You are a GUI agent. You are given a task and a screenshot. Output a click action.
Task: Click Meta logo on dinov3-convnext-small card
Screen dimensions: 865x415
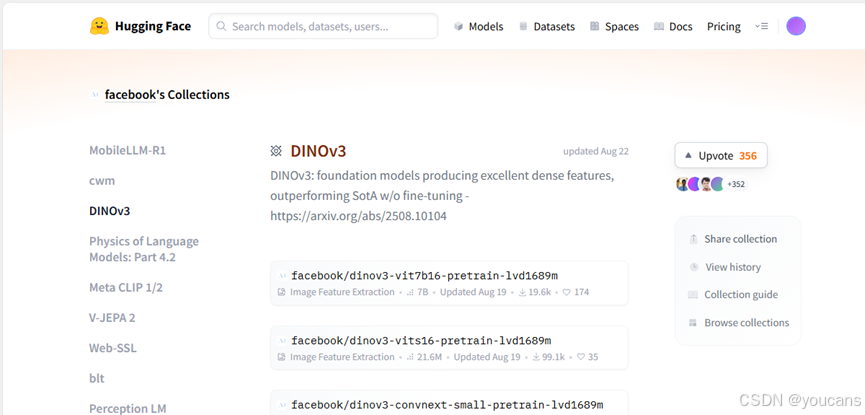[x=282, y=405]
